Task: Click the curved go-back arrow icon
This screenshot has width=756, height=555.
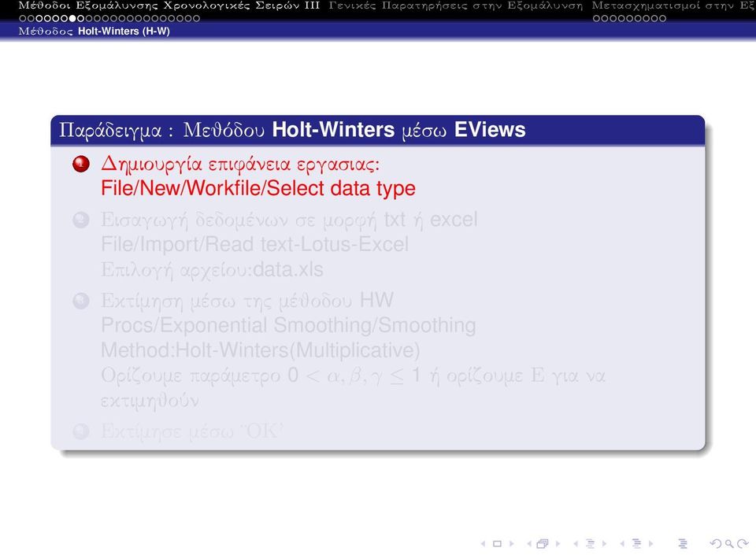Action: tap(716, 544)
